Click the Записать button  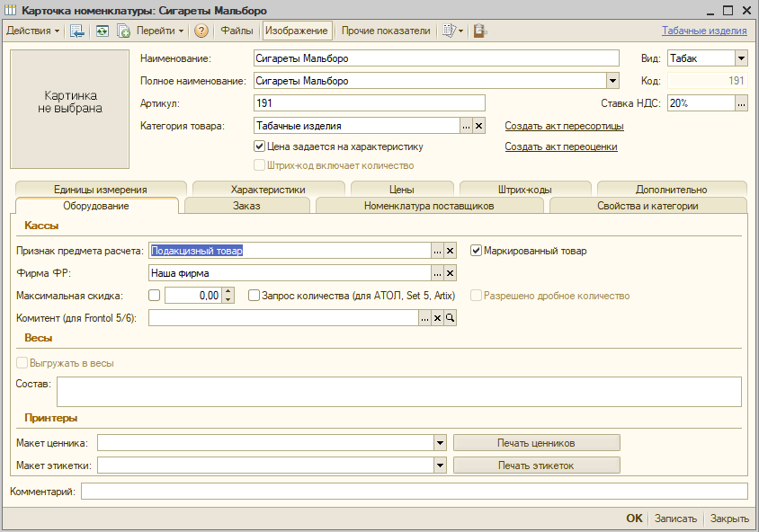pyautogui.click(x=675, y=519)
